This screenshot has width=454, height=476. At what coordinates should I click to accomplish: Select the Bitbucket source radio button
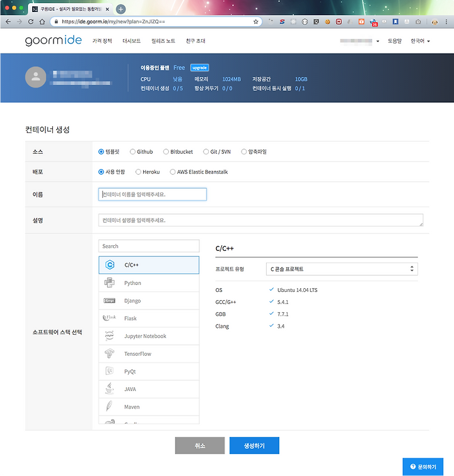(x=166, y=151)
